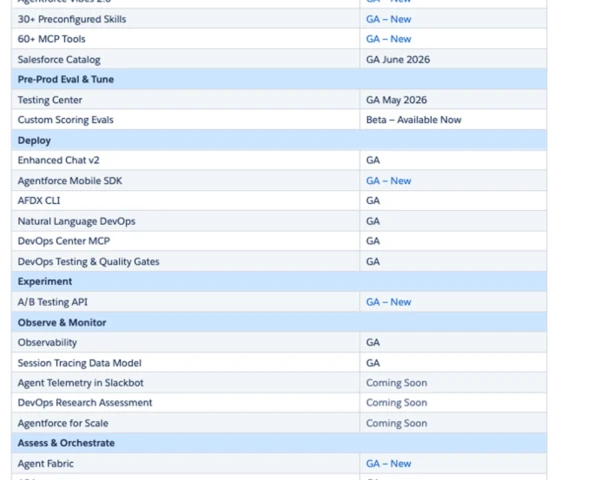The width and height of the screenshot is (600, 480).
Task: Select the 'Observe & Monitor' section header
Action: click(x=279, y=322)
